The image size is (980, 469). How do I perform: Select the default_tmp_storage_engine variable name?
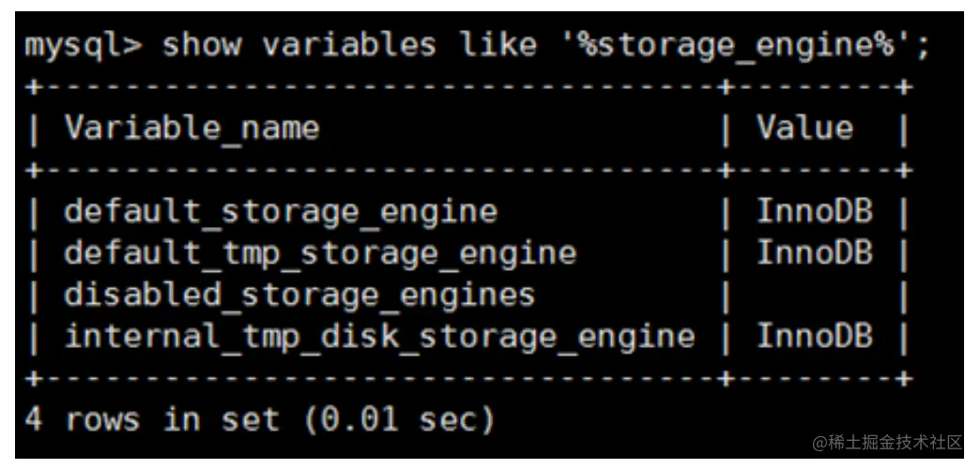tap(319, 253)
